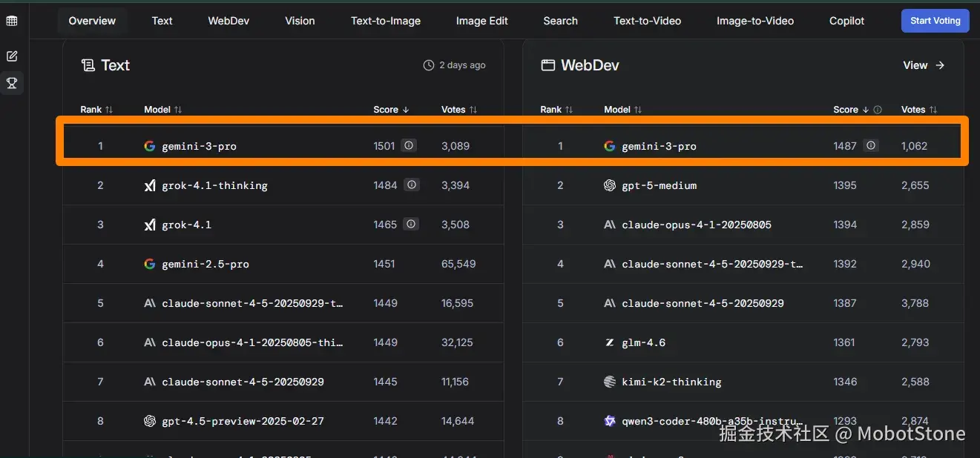Click Anthropic logo beside claude-opus-4-1-20250805

click(610, 225)
